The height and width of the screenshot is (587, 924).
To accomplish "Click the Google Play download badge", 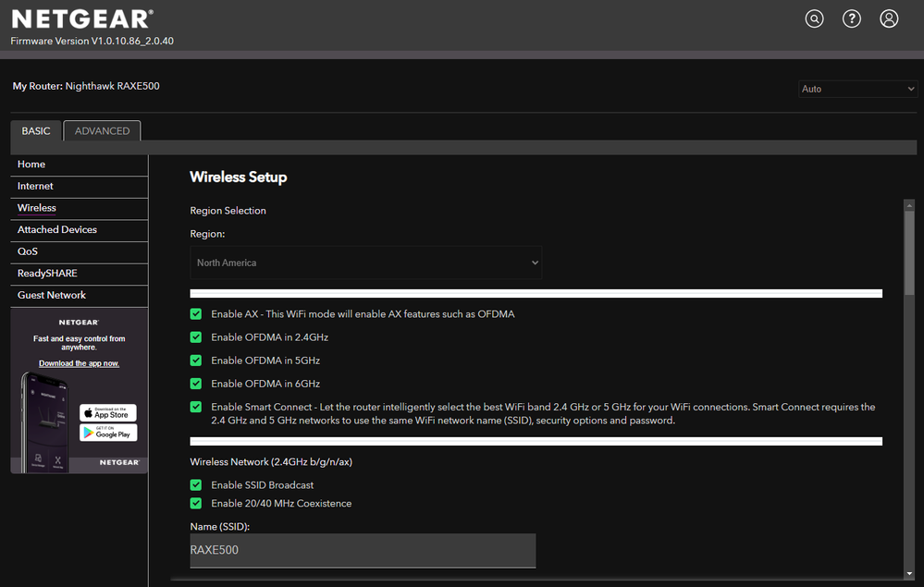I will pos(108,433).
